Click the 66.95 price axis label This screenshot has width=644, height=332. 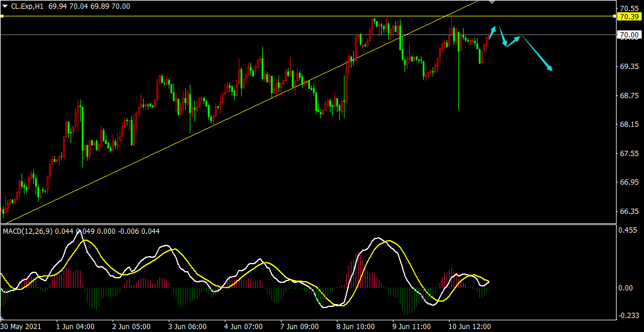(629, 182)
